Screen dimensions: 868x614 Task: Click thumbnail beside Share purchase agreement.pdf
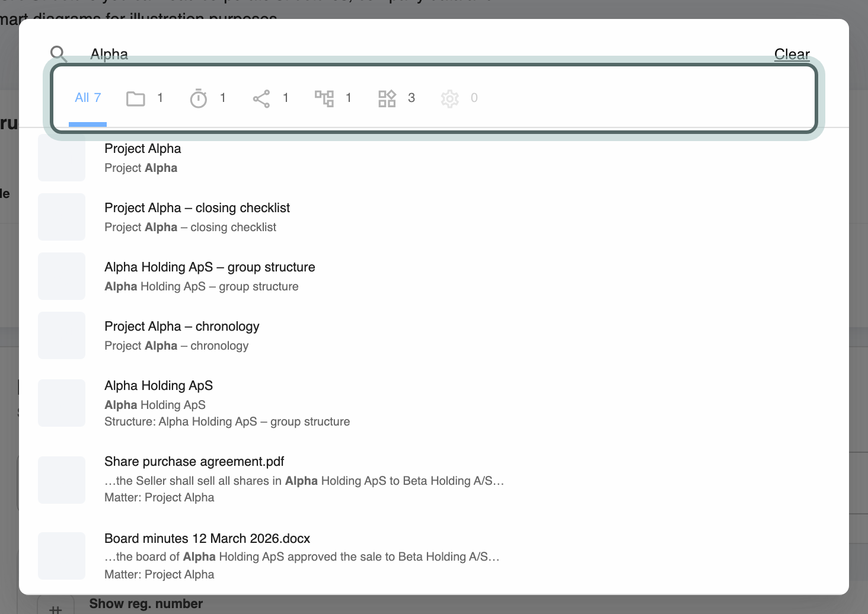coord(62,480)
